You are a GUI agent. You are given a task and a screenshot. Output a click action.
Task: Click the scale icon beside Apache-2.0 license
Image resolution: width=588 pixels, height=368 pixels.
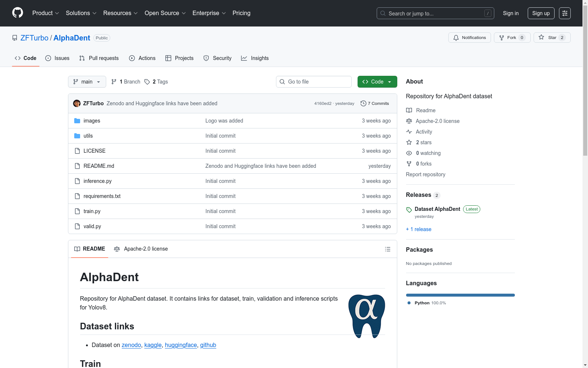point(409,121)
